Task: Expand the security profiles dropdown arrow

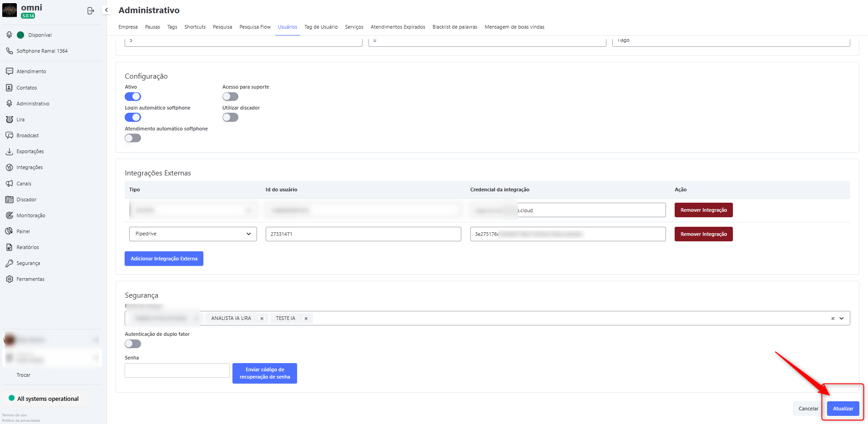Action: point(842,319)
